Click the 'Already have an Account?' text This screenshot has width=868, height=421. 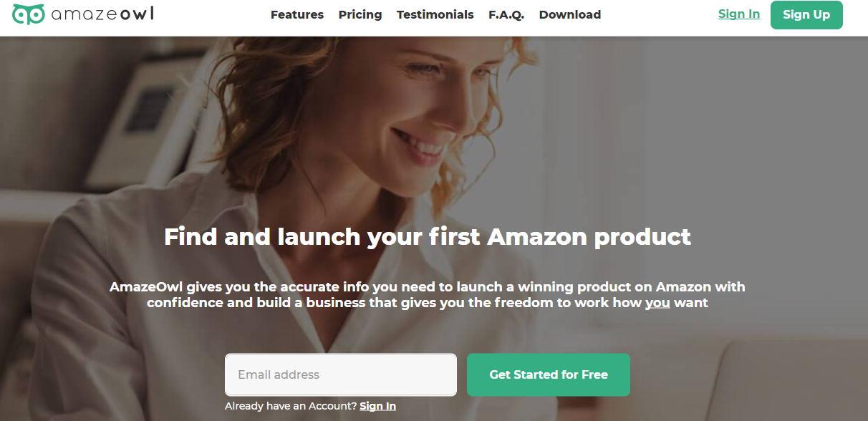291,406
